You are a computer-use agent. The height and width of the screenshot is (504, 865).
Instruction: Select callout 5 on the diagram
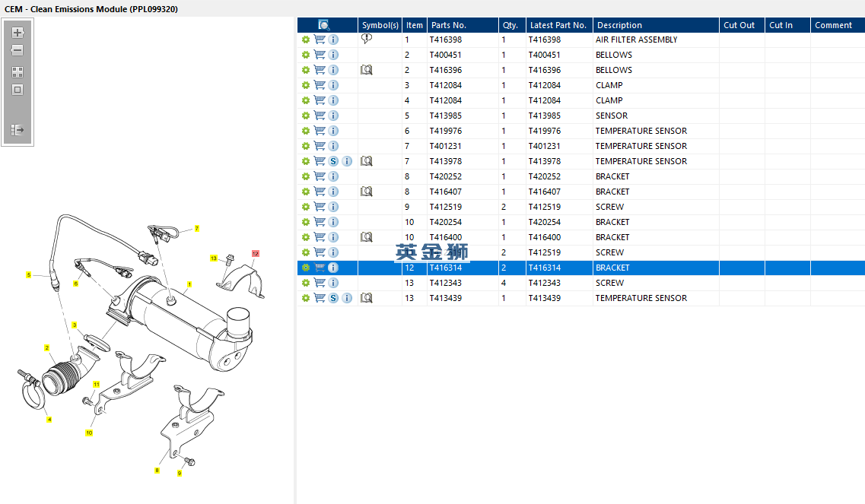(29, 274)
